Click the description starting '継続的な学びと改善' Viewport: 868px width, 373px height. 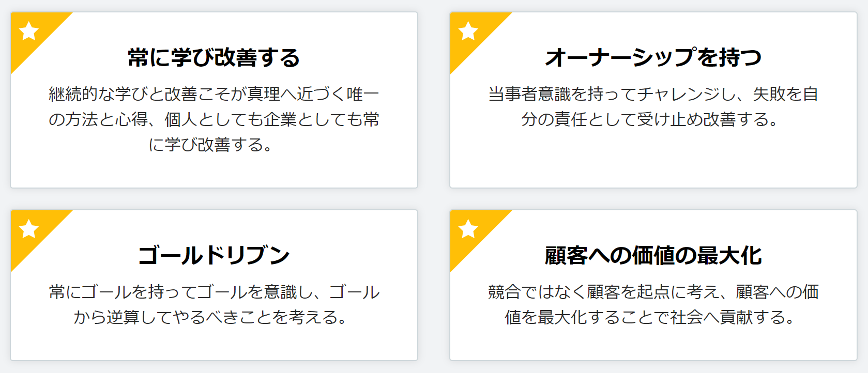[214, 119]
